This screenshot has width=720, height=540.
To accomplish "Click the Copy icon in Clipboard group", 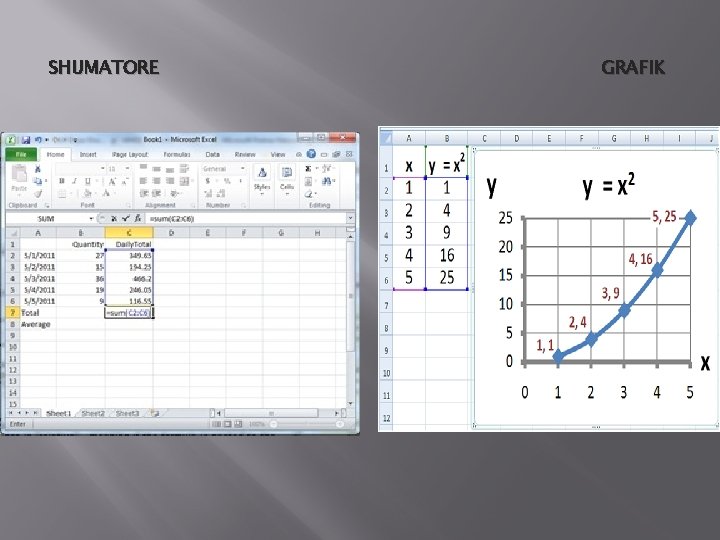I will point(38,181).
